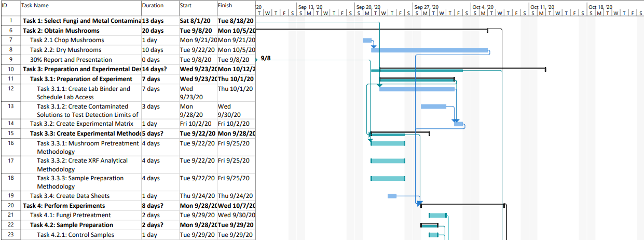Screen dimensions: 644x240
Task: Click the Task 3.1.2 Contaminated Solutions Gantt bar
Action: pos(433,106)
